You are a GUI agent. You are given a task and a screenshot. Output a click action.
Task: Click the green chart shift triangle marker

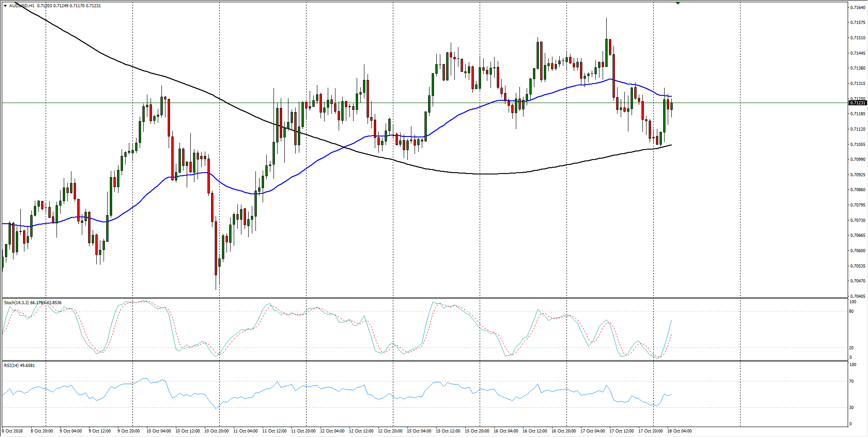click(678, 3)
